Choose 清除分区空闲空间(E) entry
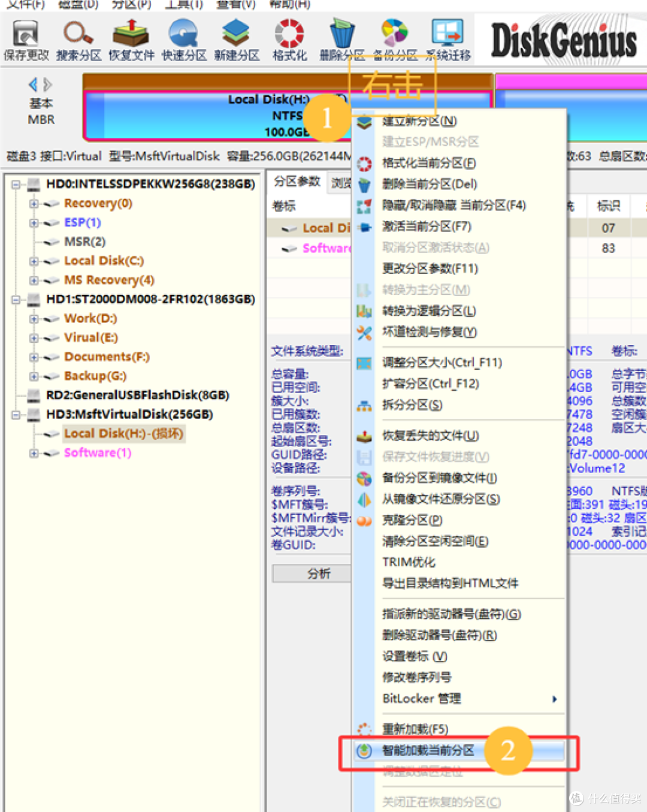 (459, 541)
